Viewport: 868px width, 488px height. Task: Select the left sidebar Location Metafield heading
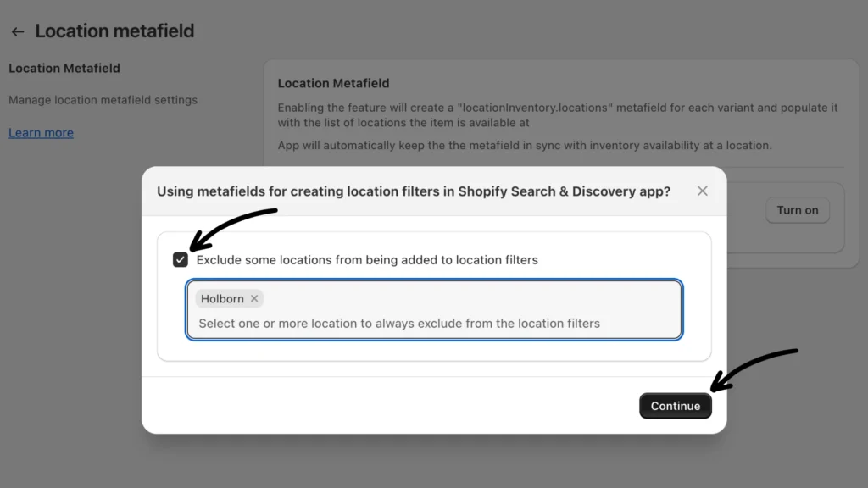point(64,68)
